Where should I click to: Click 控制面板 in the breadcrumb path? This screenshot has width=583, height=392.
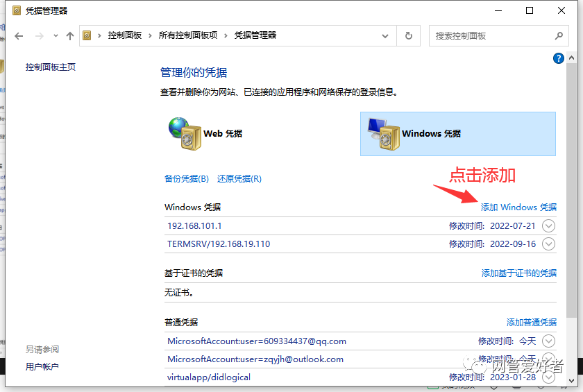pyautogui.click(x=124, y=35)
